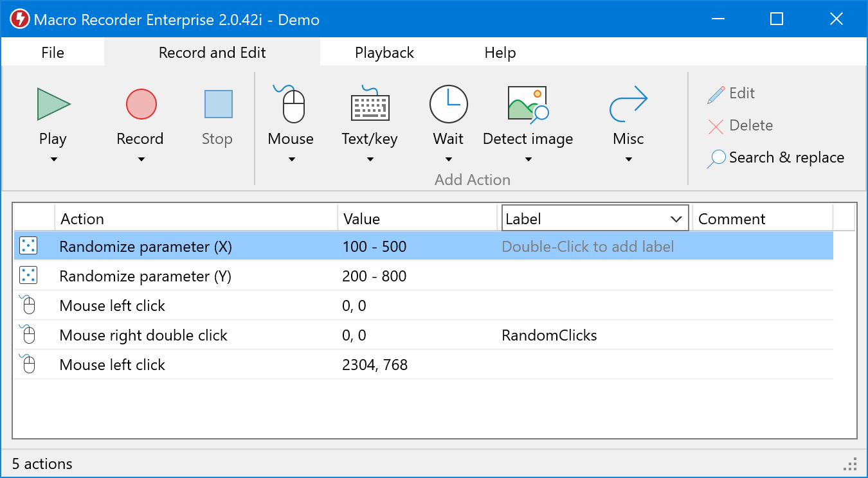Expand the Label column dropdown

676,219
